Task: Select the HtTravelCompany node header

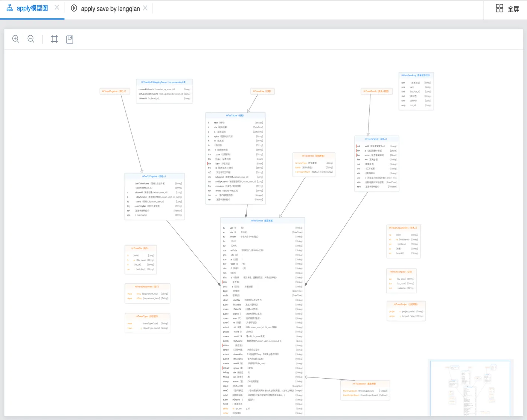Action: (401, 272)
